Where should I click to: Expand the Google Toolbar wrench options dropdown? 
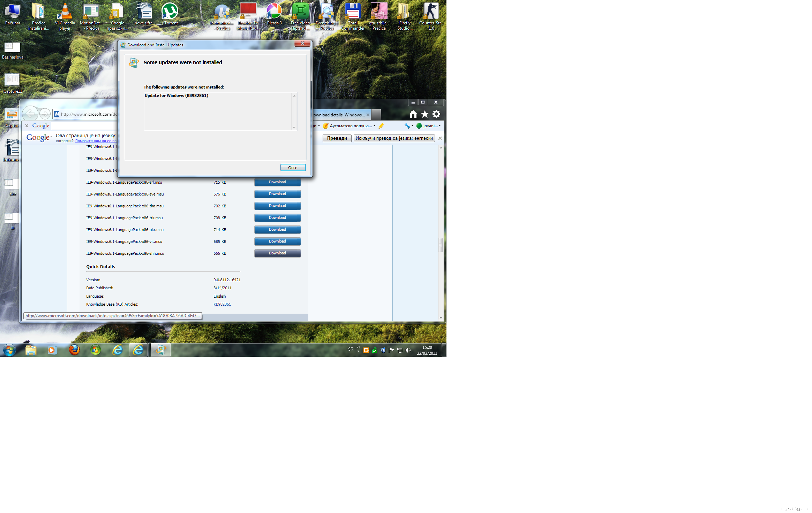[409, 126]
